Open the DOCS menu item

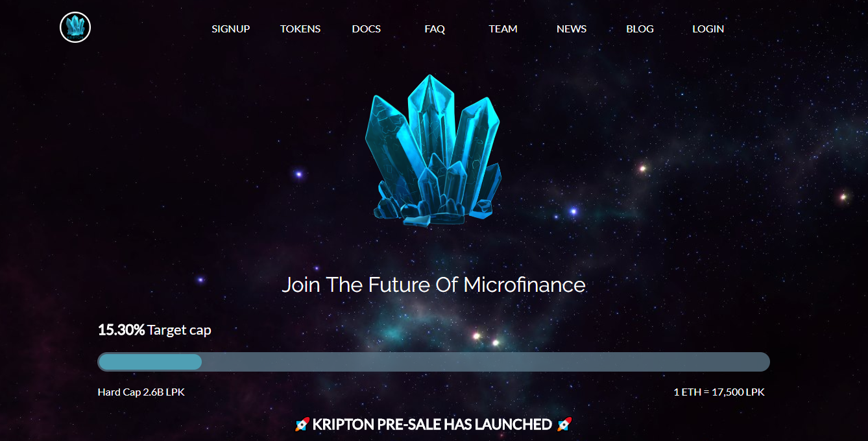coord(367,29)
